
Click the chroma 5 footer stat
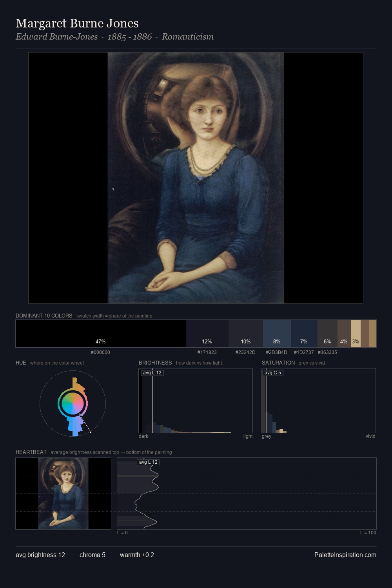[x=93, y=555]
